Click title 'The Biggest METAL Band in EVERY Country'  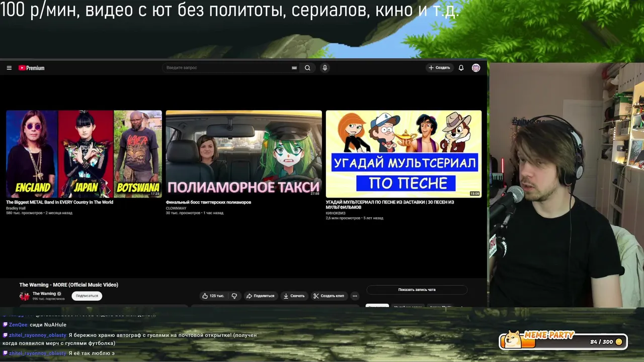pyautogui.click(x=59, y=202)
